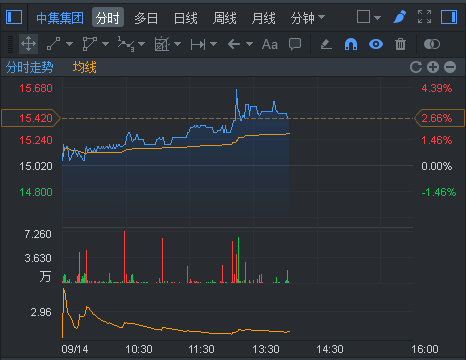Switch to 日线 tab
466x360 pixels.
pyautogui.click(x=186, y=18)
